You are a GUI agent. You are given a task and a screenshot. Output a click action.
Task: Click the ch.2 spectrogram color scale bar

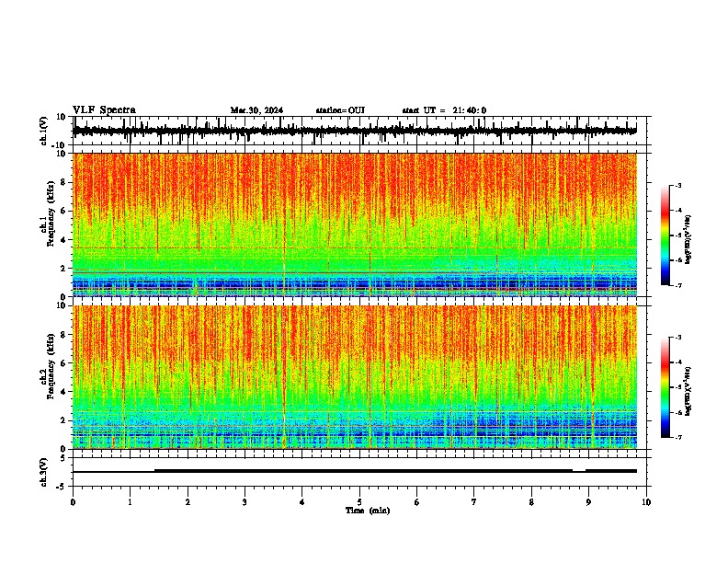click(x=665, y=387)
